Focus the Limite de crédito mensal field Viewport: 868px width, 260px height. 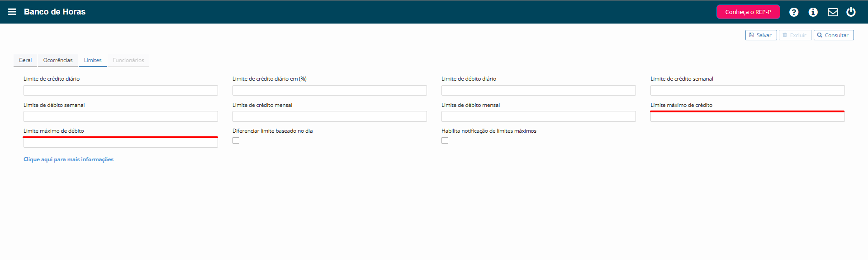click(330, 116)
